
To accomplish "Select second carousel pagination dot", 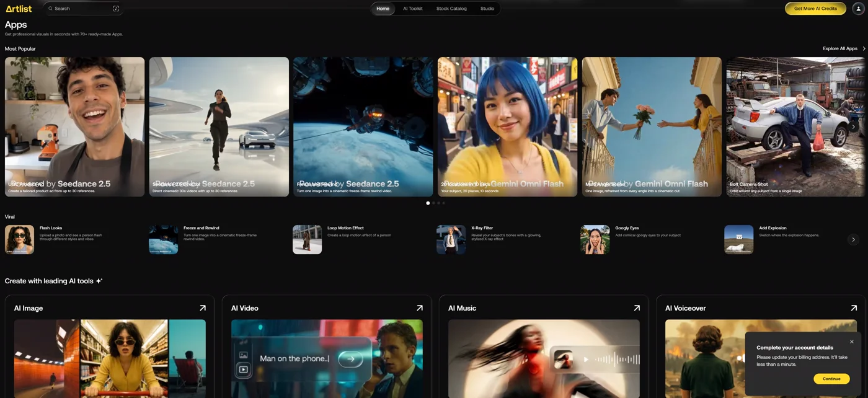I will [x=433, y=203].
